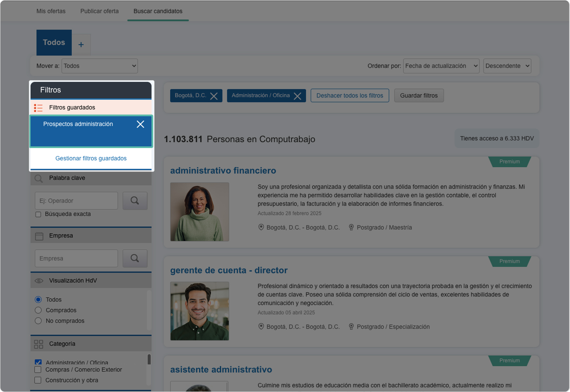Open the Descendente order dropdown
570x392 pixels.
[507, 66]
